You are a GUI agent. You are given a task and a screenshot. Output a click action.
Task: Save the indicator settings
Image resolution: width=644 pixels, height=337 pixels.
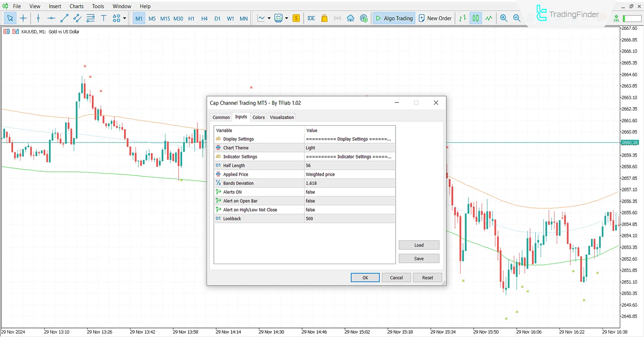click(x=419, y=258)
